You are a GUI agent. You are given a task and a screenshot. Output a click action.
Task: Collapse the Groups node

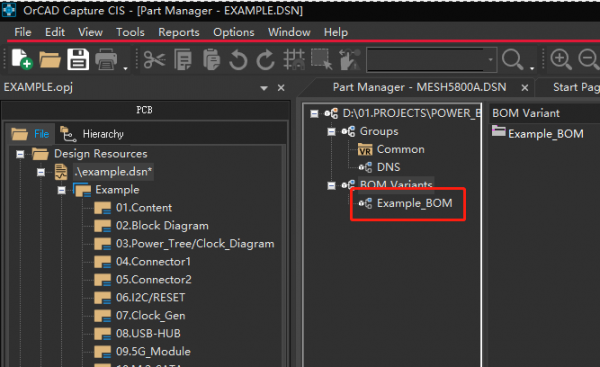331,132
